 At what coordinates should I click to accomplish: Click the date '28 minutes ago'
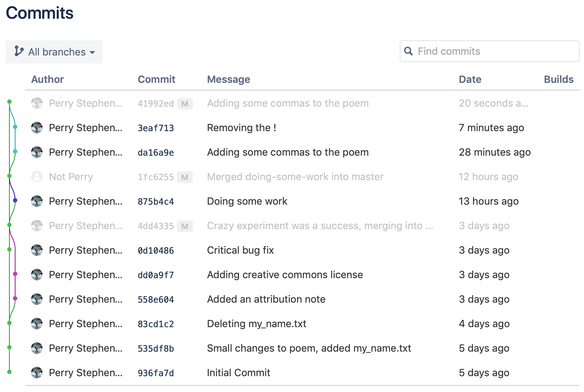[495, 152]
